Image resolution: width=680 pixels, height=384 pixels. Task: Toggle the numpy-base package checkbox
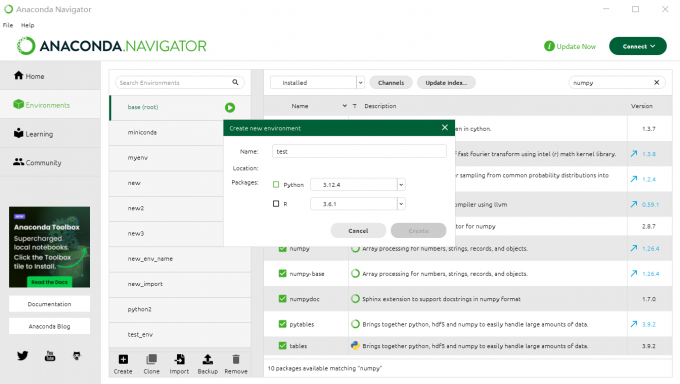tap(282, 273)
